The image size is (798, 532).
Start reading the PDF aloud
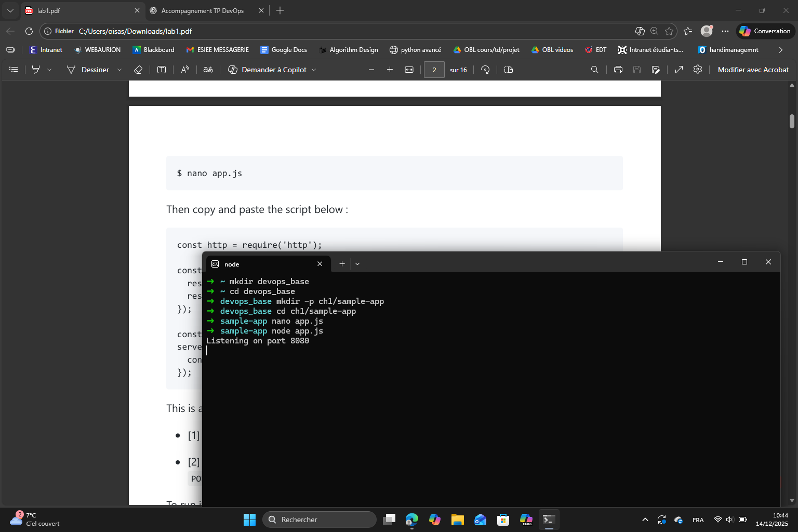184,69
